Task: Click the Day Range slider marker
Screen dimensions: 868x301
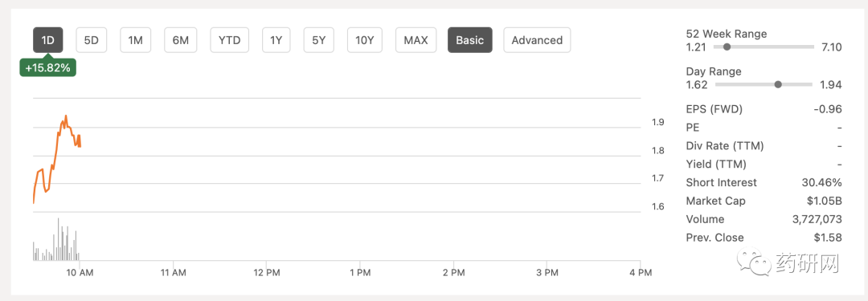Action: (778, 84)
